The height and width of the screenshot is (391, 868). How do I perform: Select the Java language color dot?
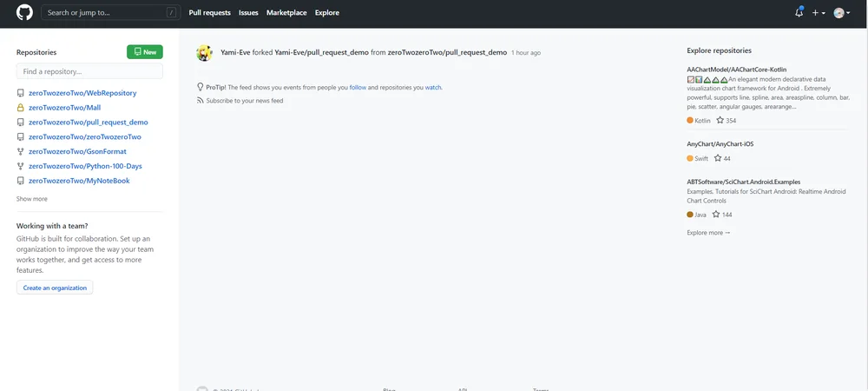tap(690, 215)
